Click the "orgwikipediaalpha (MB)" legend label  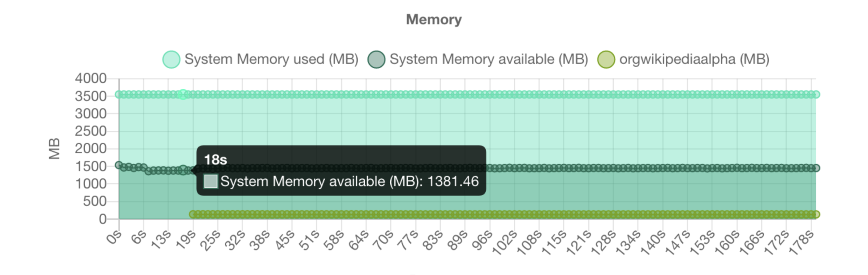[x=694, y=59]
